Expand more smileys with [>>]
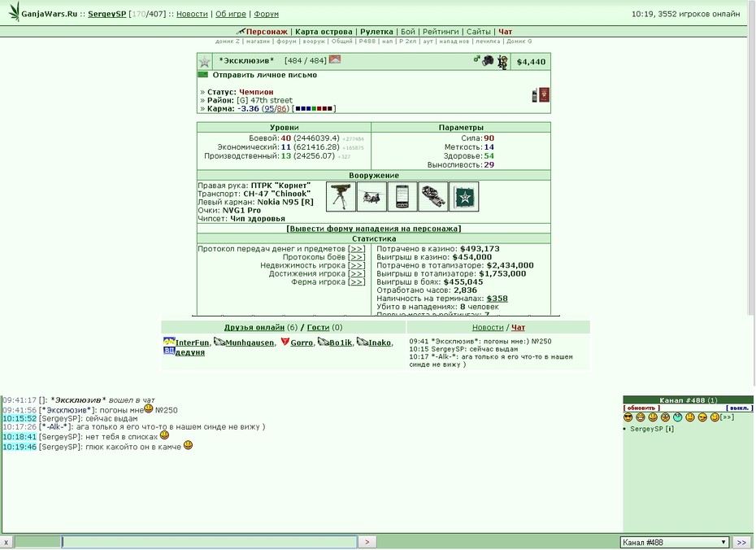This screenshot has height=550, width=756. click(x=727, y=417)
